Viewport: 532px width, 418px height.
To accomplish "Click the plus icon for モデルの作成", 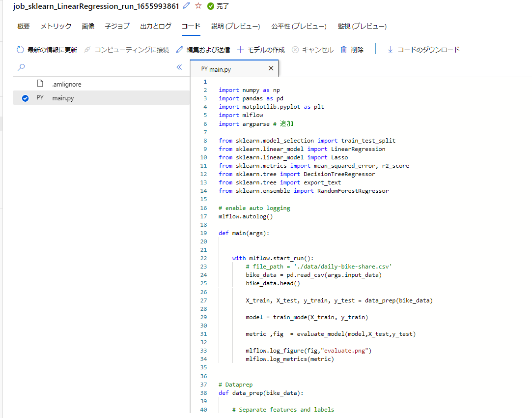I will (241, 50).
